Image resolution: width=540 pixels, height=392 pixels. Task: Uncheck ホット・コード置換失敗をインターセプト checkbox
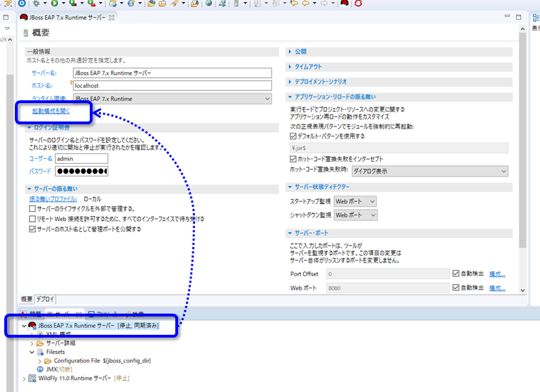click(x=293, y=159)
